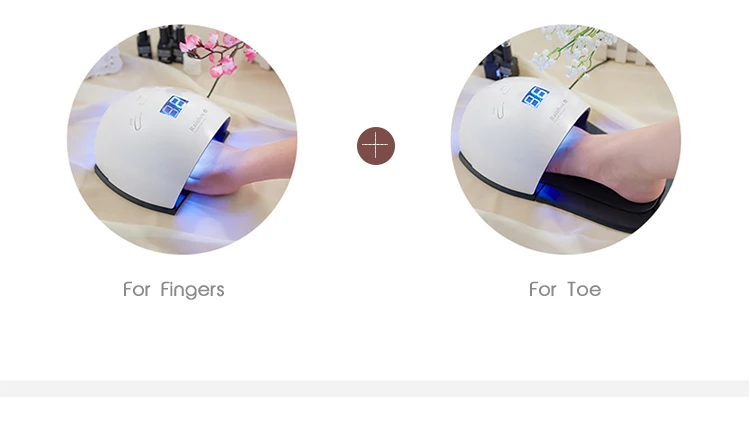Click the nail polish bottles in right photo
Viewport: 750px width, 442px height.
502,61
